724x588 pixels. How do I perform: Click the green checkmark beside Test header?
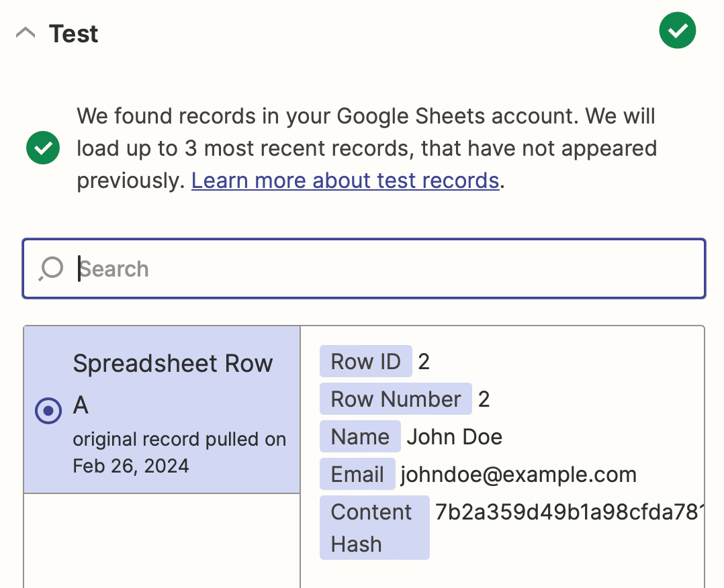point(677,31)
